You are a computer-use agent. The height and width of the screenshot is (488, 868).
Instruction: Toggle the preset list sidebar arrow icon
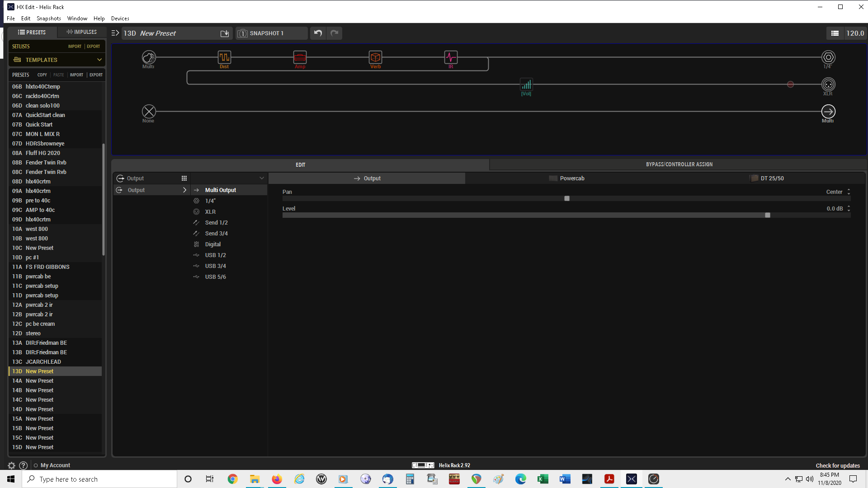[115, 33]
